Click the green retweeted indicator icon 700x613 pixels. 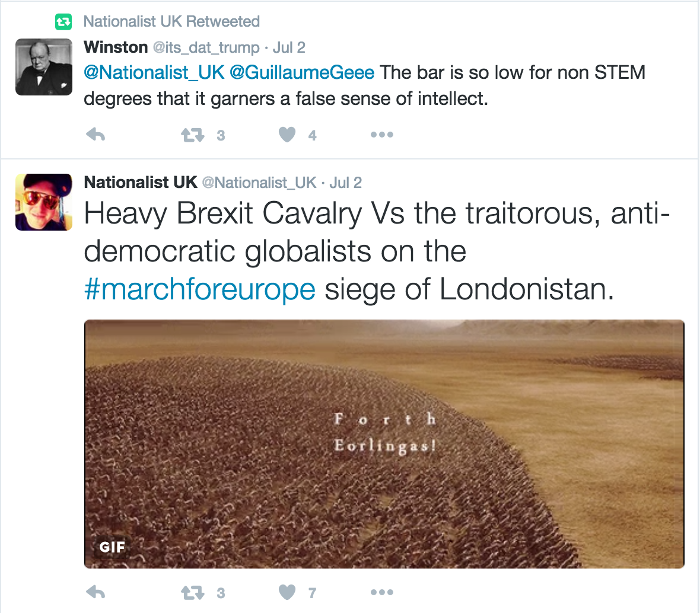pyautogui.click(x=63, y=22)
